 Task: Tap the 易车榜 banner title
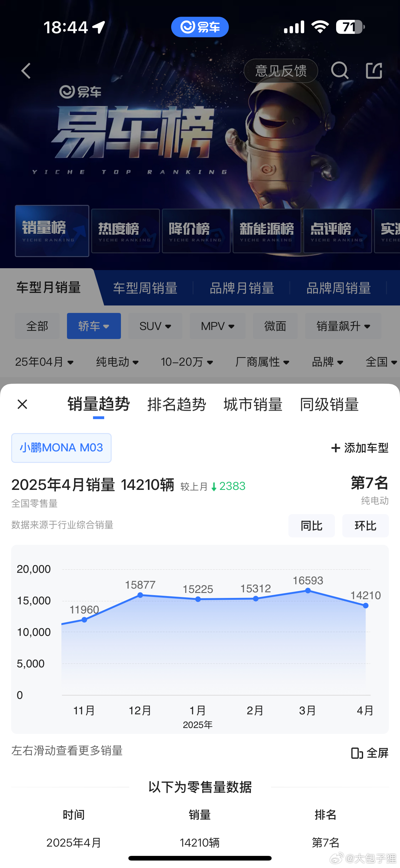point(133,133)
